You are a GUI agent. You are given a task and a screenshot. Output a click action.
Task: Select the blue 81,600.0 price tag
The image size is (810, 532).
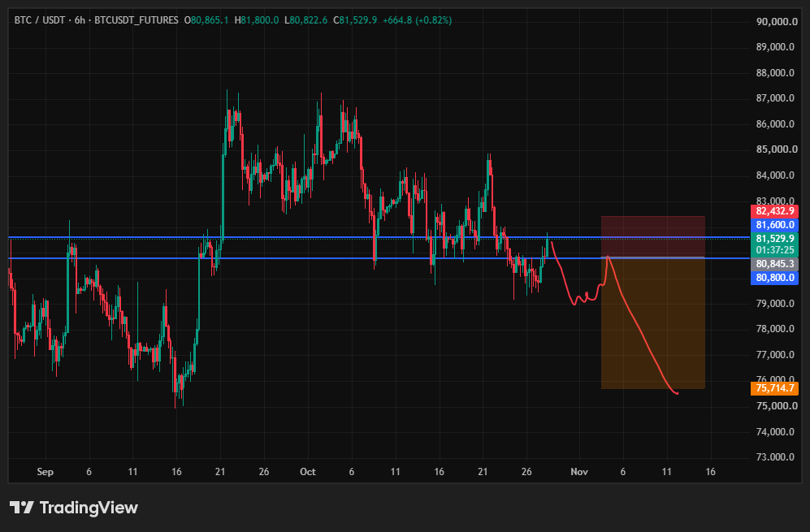[x=774, y=225]
